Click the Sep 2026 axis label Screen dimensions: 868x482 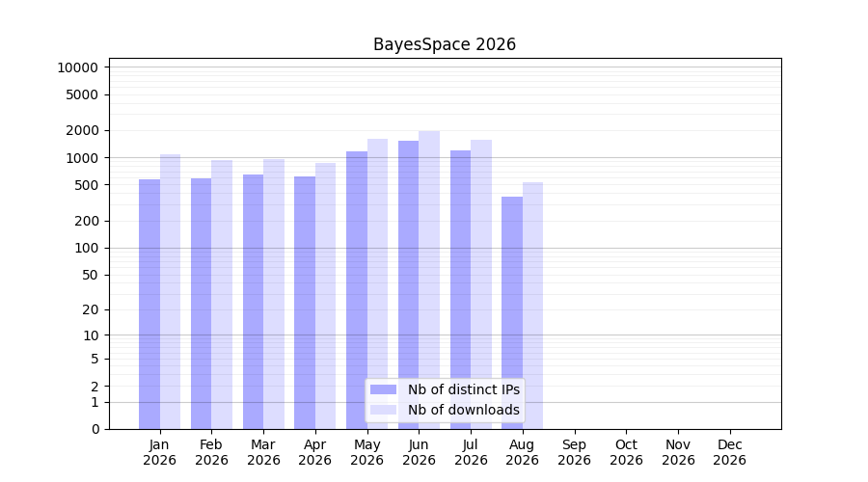[x=574, y=452]
